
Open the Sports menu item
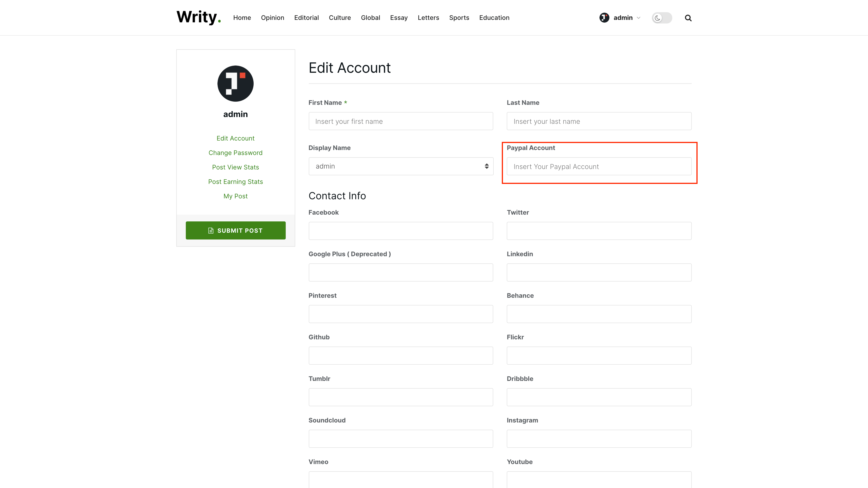(x=459, y=18)
